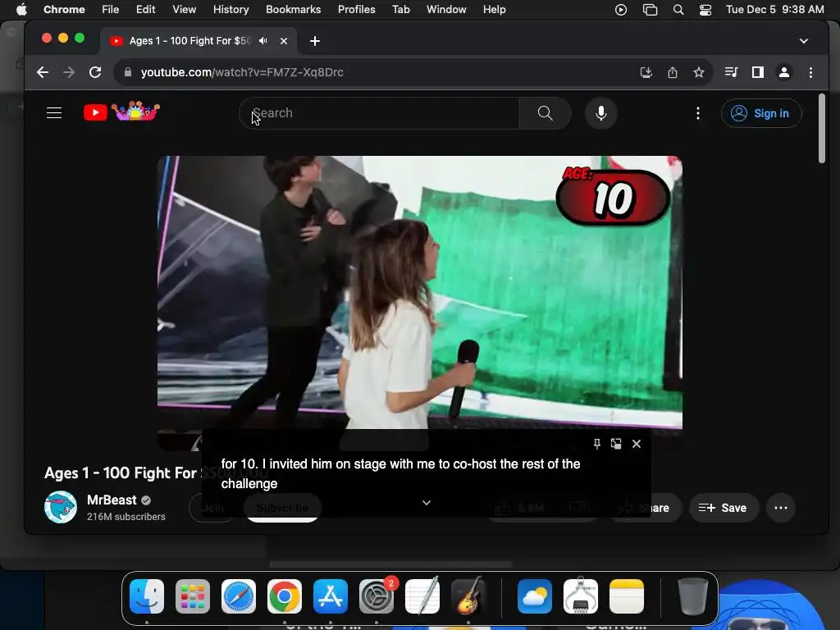Image resolution: width=840 pixels, height=630 pixels.
Task: Toggle the Chrome side panel
Action: coord(757,72)
